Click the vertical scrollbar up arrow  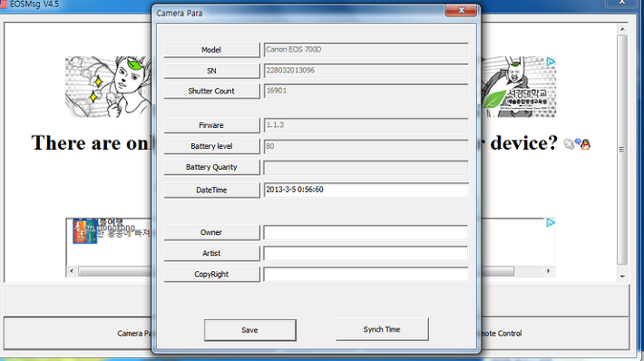pos(622,29)
